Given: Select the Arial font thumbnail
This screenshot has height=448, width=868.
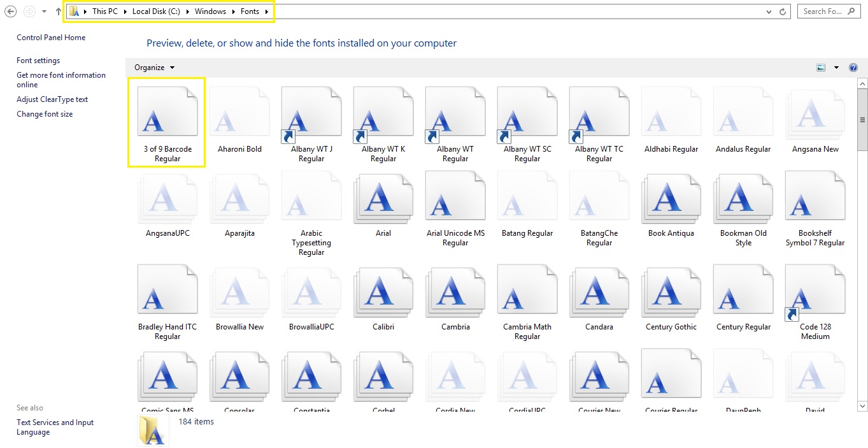Looking at the screenshot, I should point(383,198).
